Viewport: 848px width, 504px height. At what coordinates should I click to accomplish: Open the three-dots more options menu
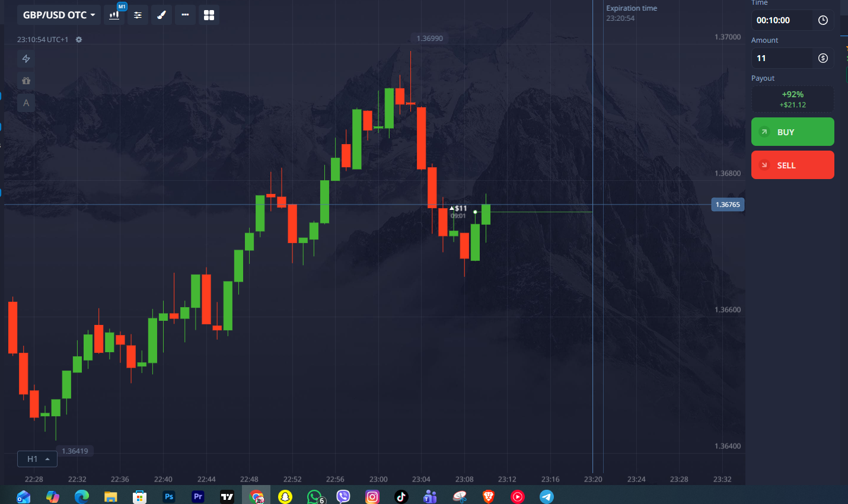point(185,15)
